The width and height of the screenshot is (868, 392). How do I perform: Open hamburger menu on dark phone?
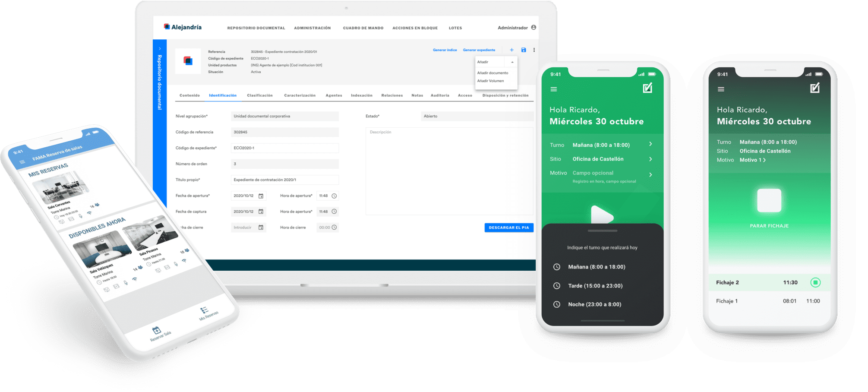pyautogui.click(x=721, y=89)
